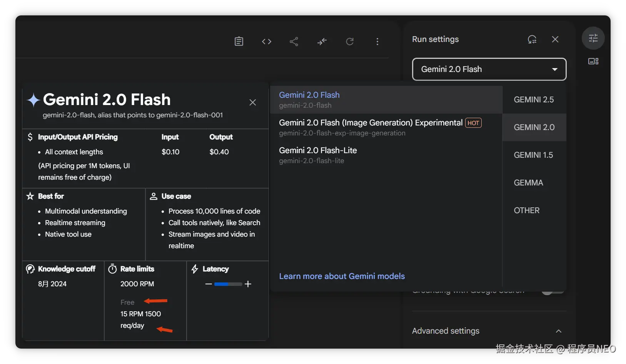This screenshot has height=364, width=626.
Task: Toggle the run settings sliders icon
Action: coord(593,38)
